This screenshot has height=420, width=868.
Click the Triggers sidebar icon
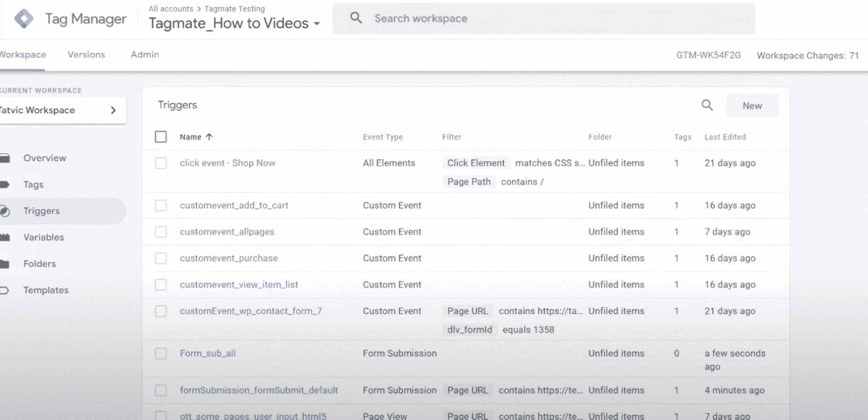point(5,211)
